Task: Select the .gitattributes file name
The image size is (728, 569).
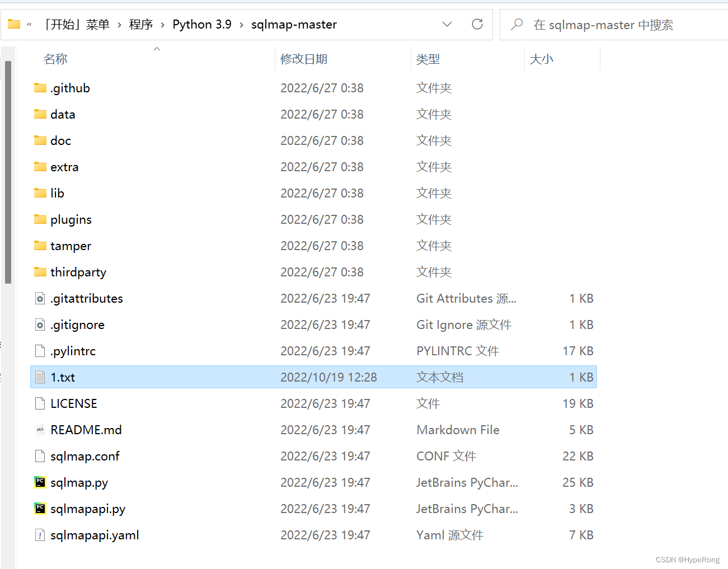Action: (x=87, y=298)
